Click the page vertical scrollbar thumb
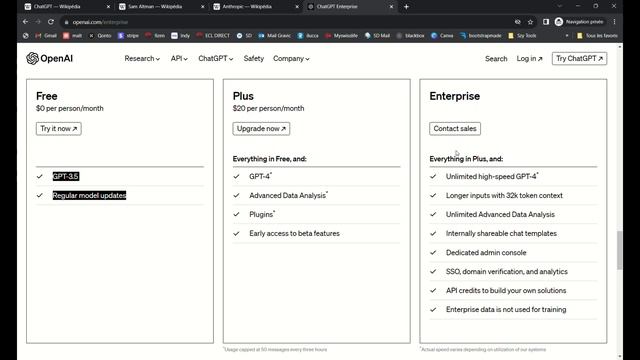 pos(620,250)
